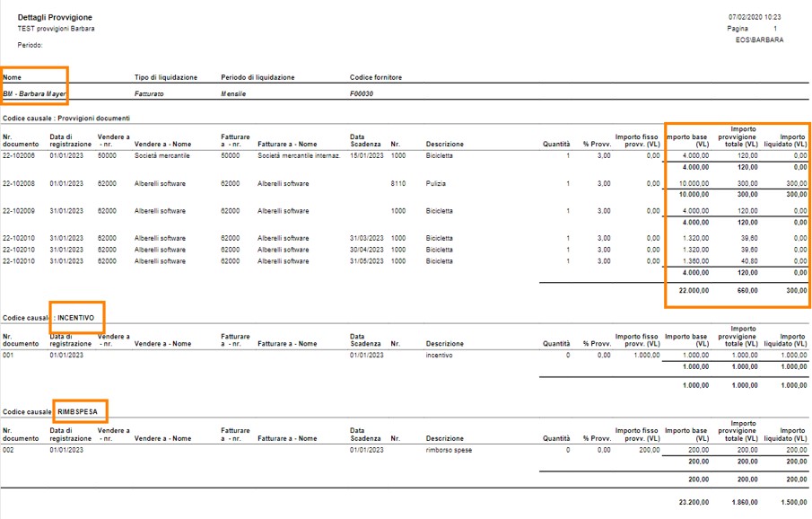This screenshot has height=519, width=812.
Task: Select supplier code F00030
Action: click(362, 93)
